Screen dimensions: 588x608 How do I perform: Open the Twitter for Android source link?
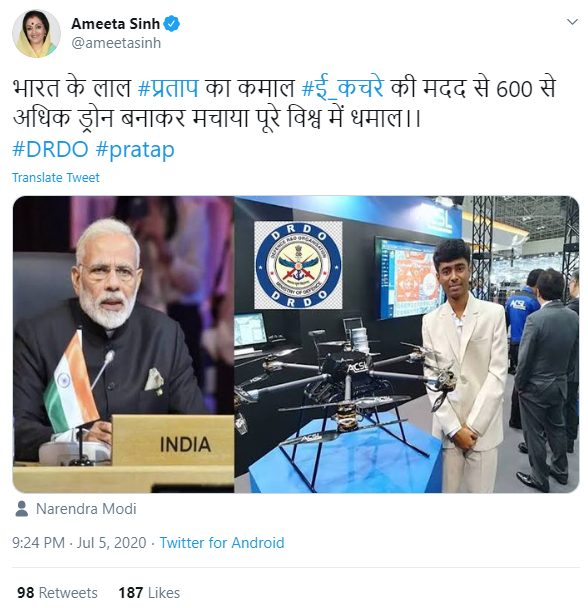(x=222, y=543)
